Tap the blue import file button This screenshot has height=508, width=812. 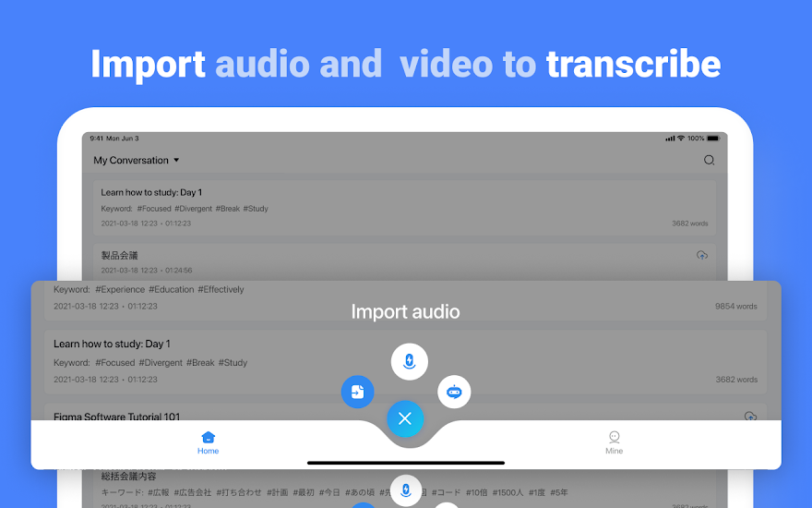coord(357,392)
